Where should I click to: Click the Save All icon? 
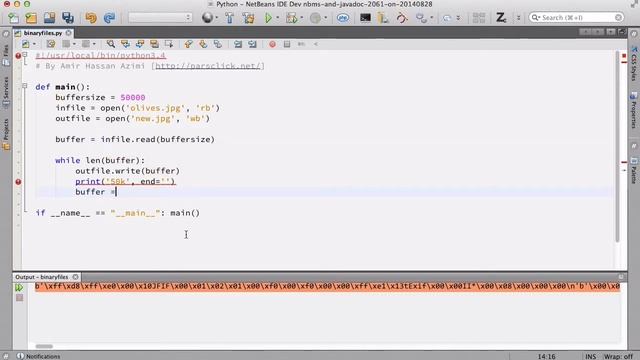click(68, 18)
